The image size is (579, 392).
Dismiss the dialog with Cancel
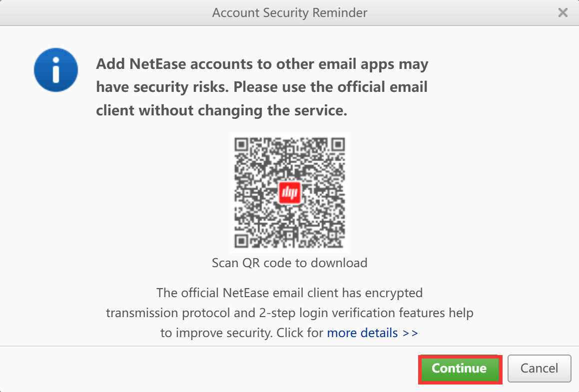click(x=539, y=369)
